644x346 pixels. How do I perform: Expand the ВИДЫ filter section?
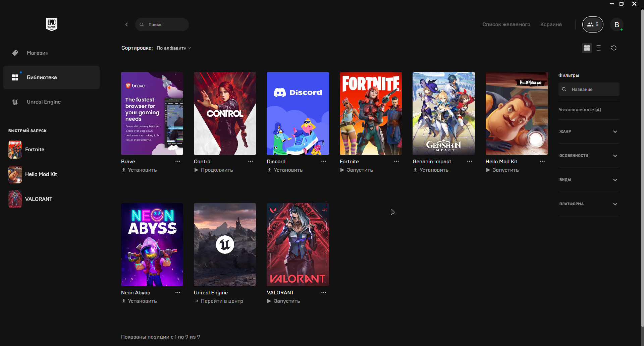click(589, 180)
